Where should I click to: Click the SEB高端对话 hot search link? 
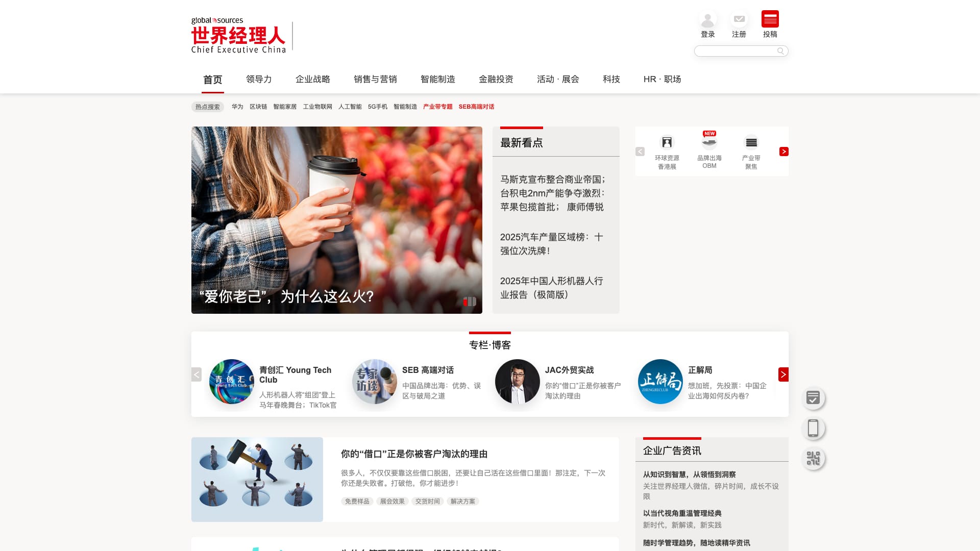[x=476, y=107]
